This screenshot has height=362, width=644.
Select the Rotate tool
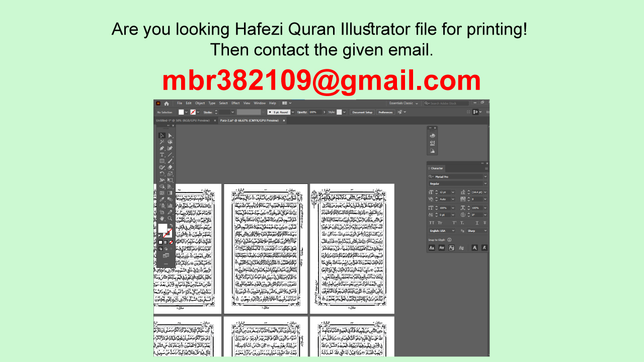[x=162, y=173]
